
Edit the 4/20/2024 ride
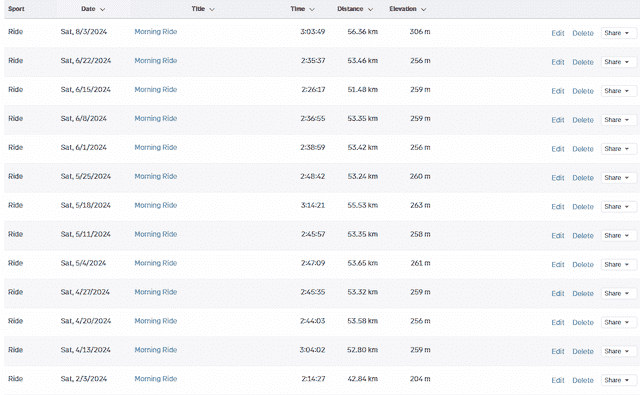click(x=558, y=323)
